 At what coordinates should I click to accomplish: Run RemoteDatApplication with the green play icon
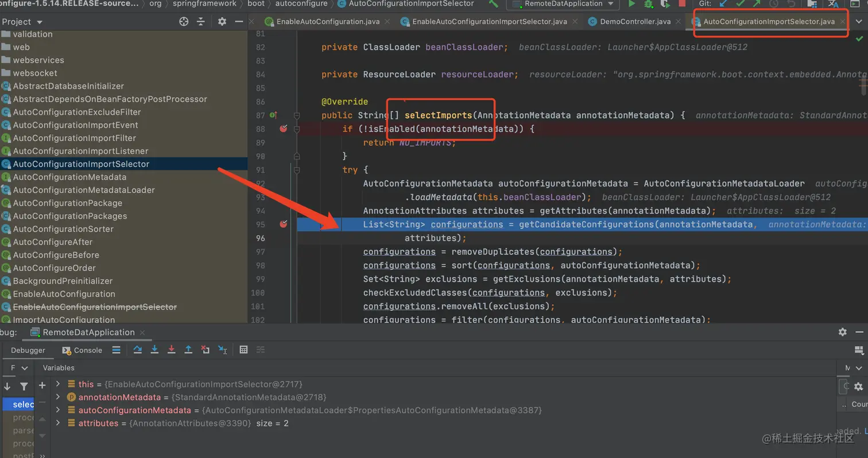click(631, 3)
